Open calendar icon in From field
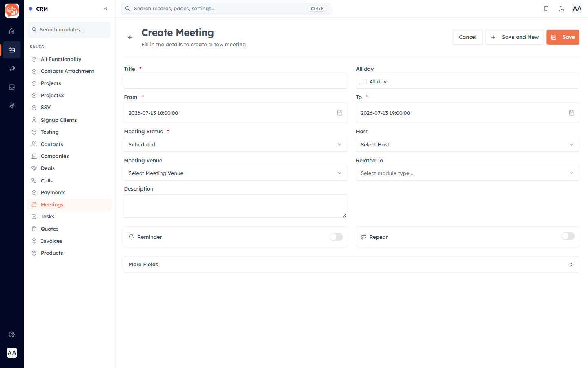The image size is (588, 368). [x=339, y=113]
